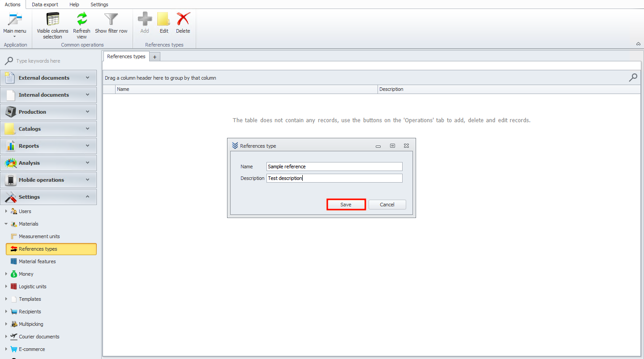
Task: Click the Templates page icon
Action: 14,299
